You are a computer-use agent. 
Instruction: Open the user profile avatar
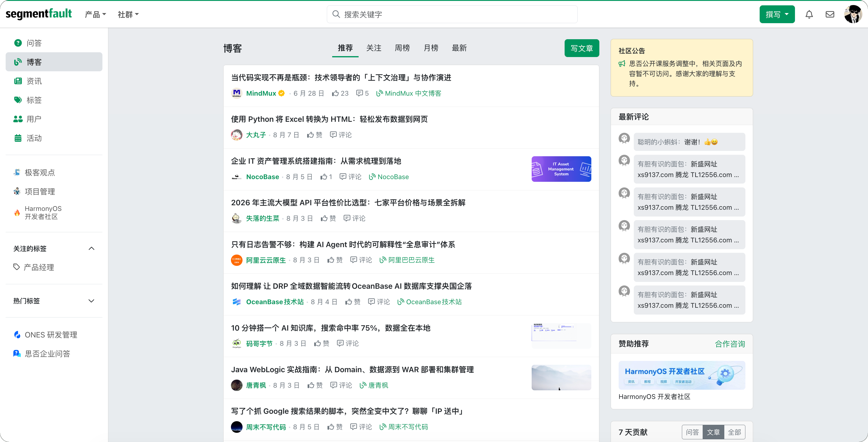[853, 14]
